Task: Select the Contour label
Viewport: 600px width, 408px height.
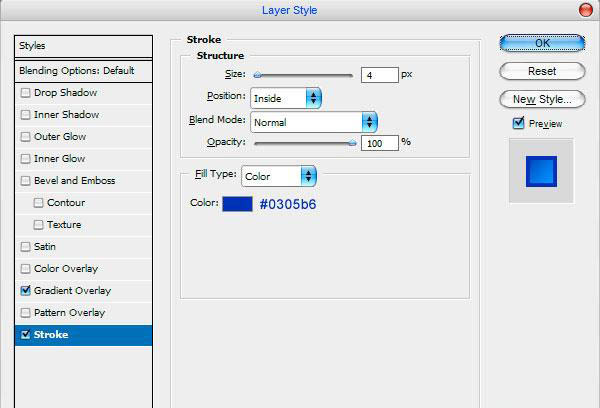Action: pos(66,202)
